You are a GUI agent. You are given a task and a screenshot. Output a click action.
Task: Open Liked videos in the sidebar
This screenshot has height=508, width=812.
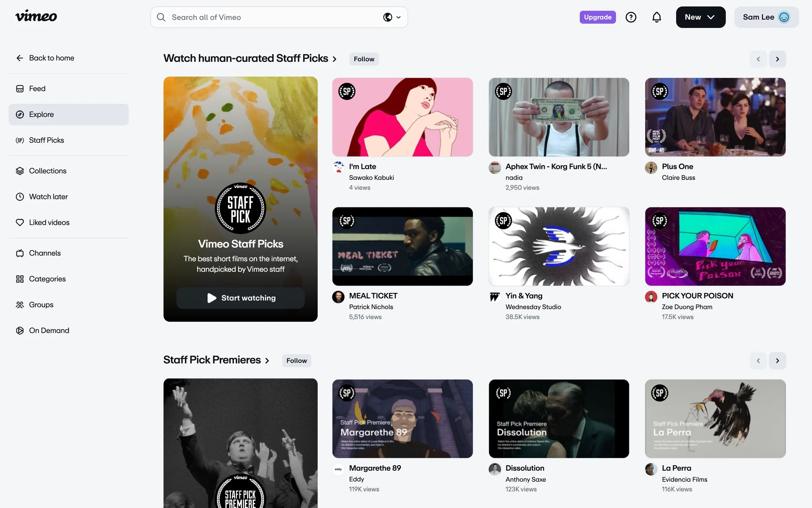coord(49,222)
